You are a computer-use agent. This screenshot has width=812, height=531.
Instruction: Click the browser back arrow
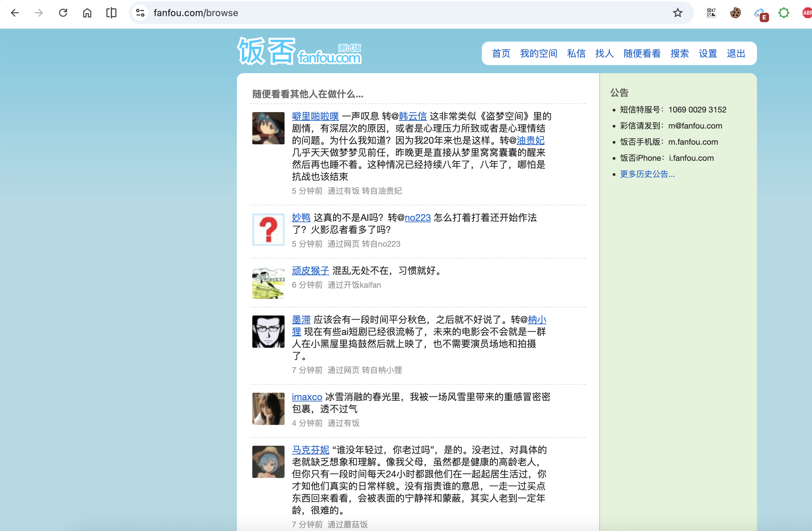15,13
